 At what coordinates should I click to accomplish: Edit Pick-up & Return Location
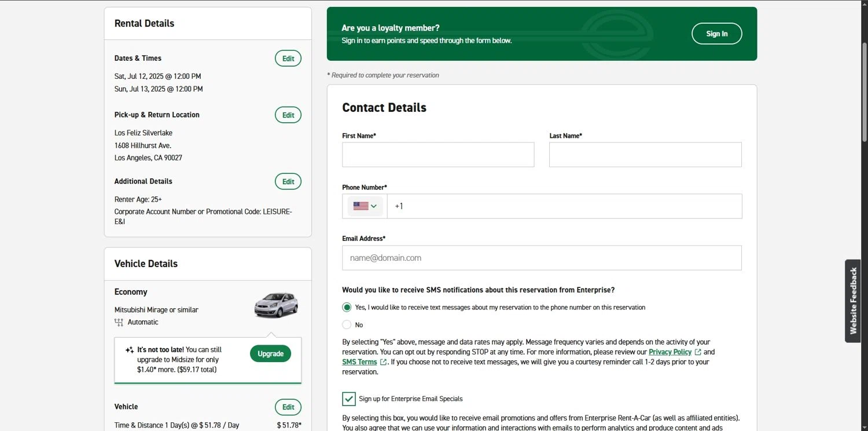(288, 115)
